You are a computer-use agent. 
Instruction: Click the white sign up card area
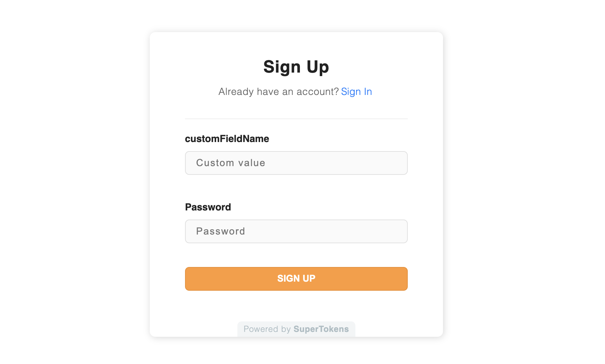point(296,307)
